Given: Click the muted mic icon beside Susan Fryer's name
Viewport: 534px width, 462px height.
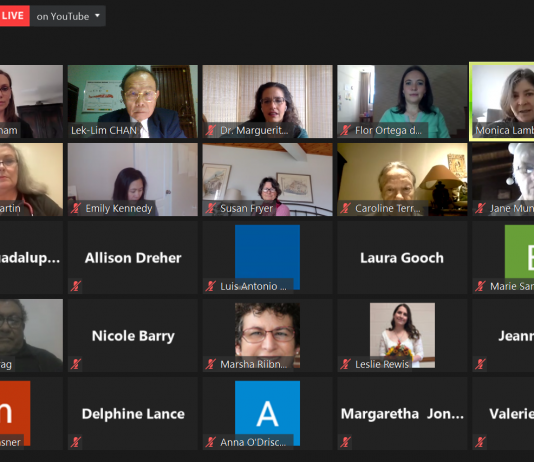Looking at the screenshot, I should tap(210, 208).
